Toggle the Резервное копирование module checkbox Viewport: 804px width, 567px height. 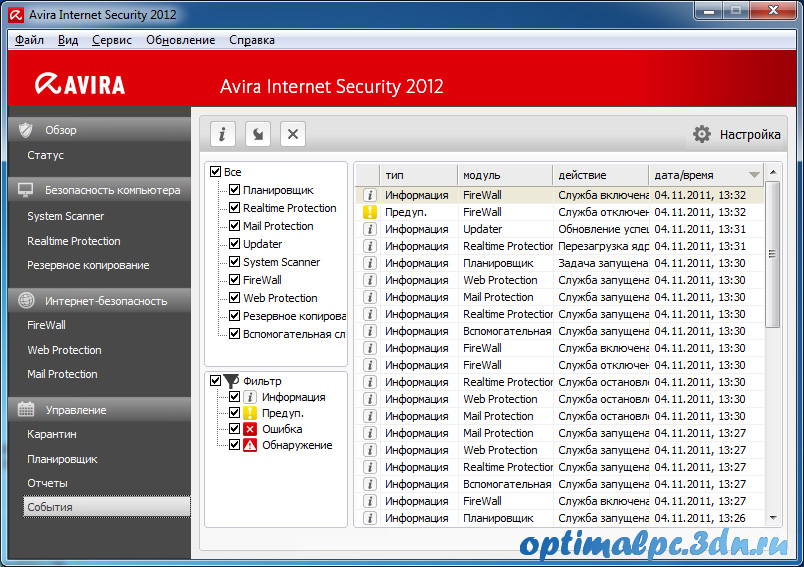[234, 316]
